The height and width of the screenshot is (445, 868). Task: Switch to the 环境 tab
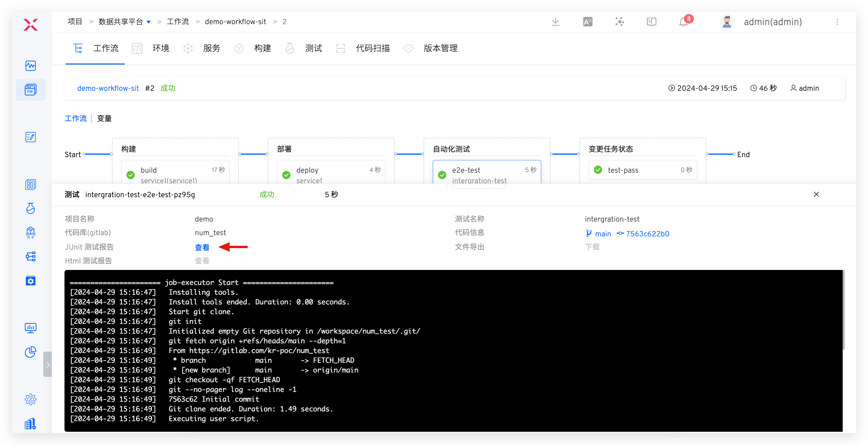[x=150, y=48]
